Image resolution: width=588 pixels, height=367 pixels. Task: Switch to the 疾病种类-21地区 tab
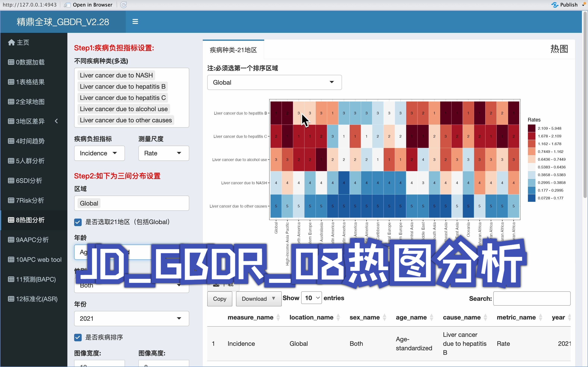pyautogui.click(x=233, y=50)
